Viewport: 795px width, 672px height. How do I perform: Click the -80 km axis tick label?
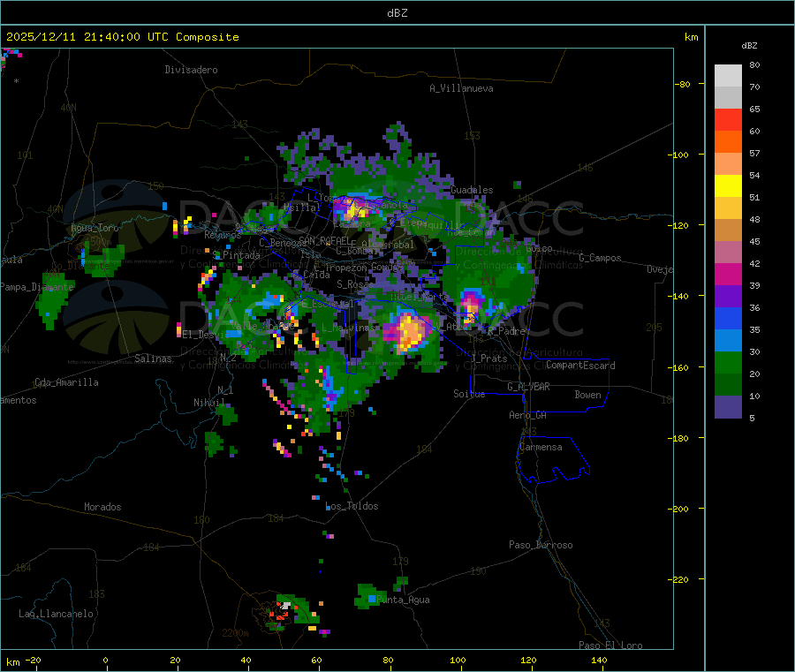pyautogui.click(x=683, y=84)
